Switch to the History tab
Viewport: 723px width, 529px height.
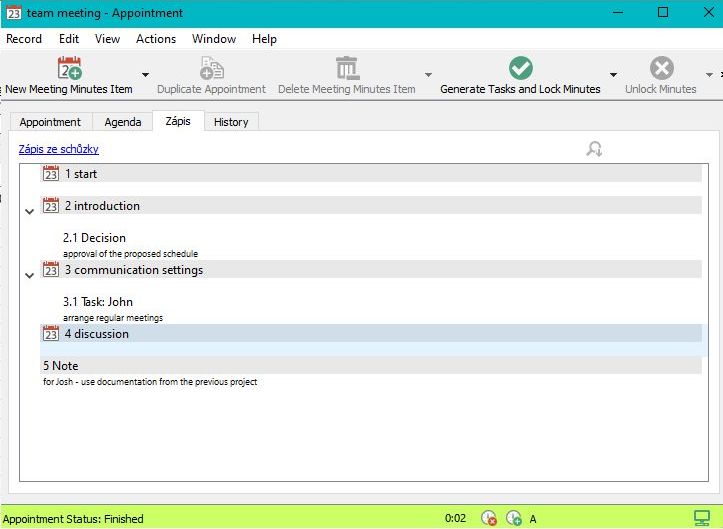tap(231, 122)
